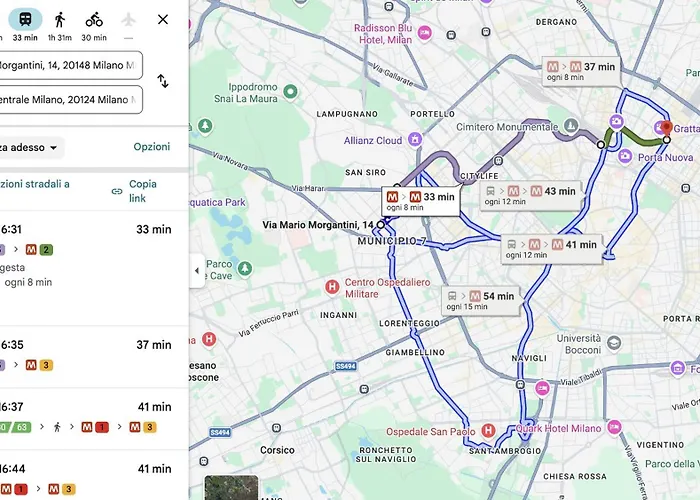Click the 43 min route callout on map

click(530, 196)
